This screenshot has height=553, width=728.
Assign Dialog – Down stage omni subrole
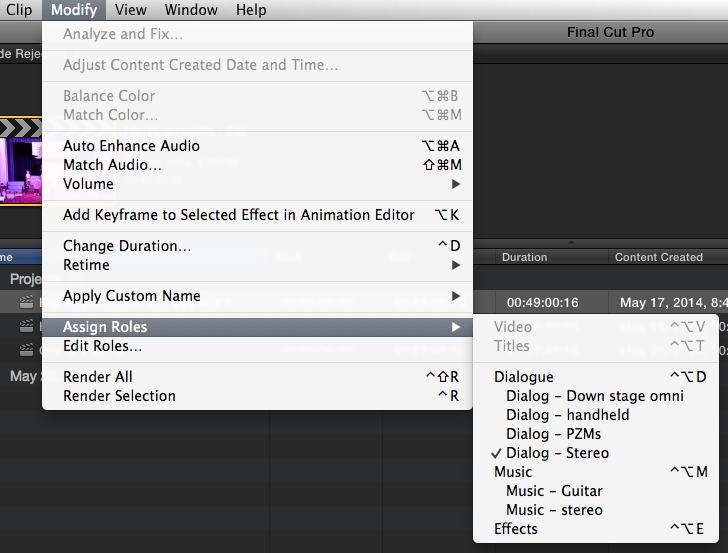(596, 396)
